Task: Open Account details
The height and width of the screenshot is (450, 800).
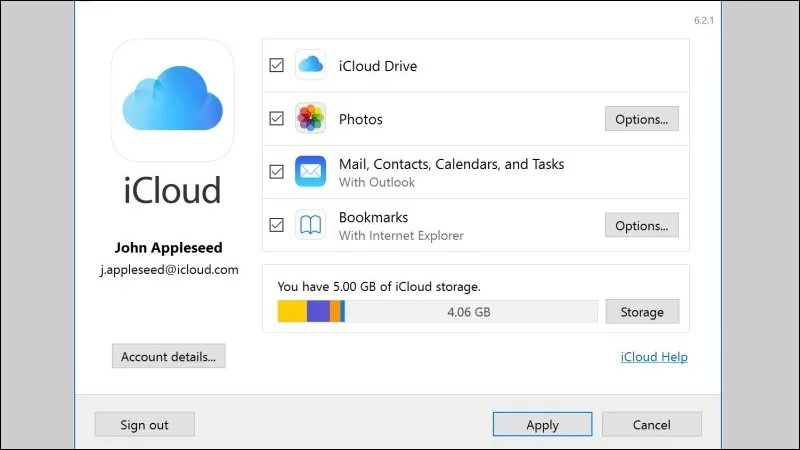Action: click(x=168, y=356)
